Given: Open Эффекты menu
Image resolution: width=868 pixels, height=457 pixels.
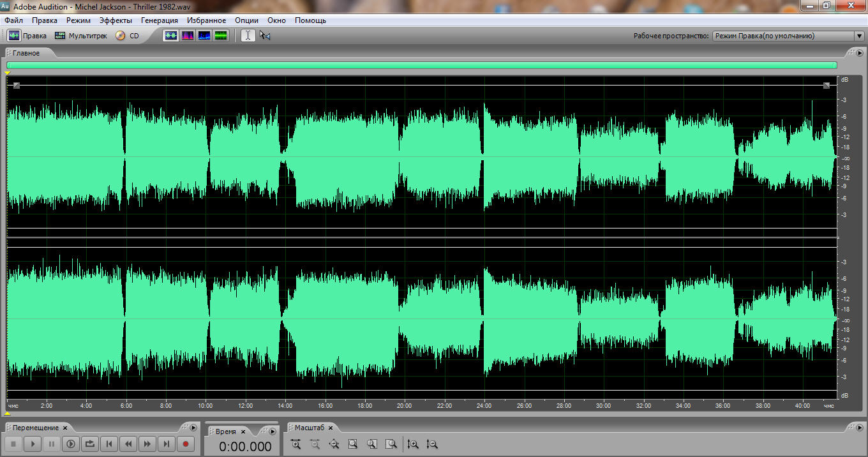Looking at the screenshot, I should click(116, 20).
